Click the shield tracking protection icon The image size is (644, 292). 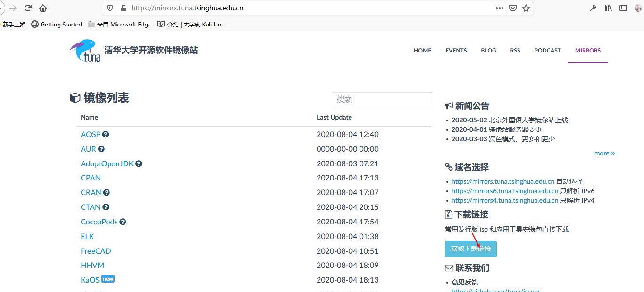pos(110,8)
